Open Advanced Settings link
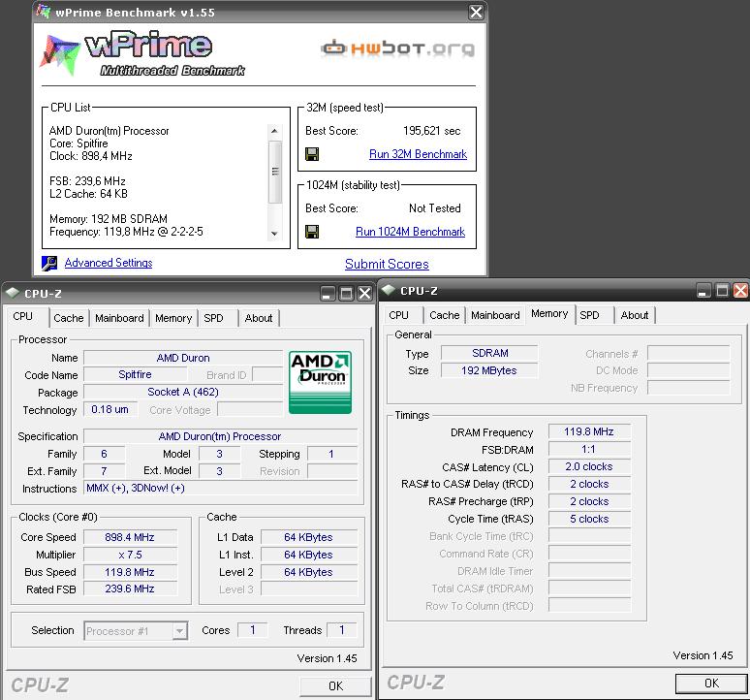Viewport: 750px width, 700px height. (x=109, y=263)
